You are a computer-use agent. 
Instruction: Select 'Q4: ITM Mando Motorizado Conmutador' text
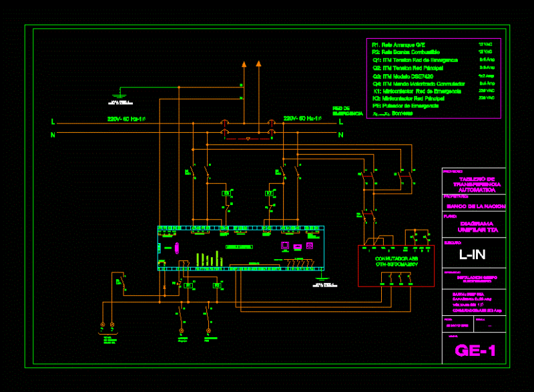click(419, 83)
